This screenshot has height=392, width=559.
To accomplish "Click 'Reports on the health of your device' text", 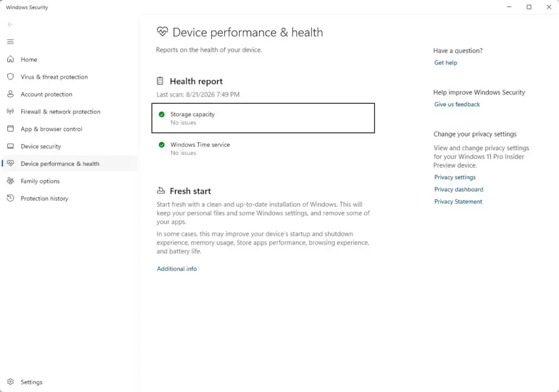I will pyautogui.click(x=209, y=50).
